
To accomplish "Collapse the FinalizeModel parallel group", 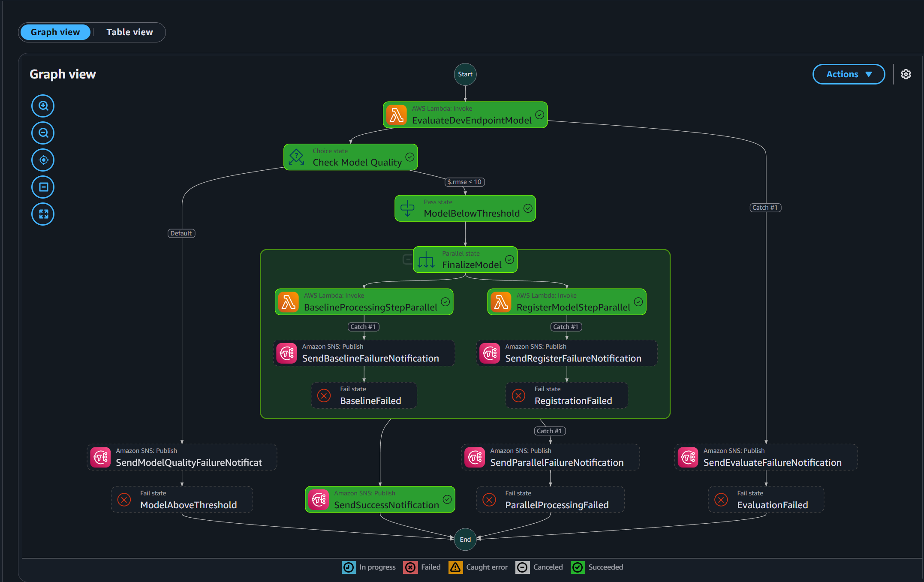I will (x=408, y=259).
